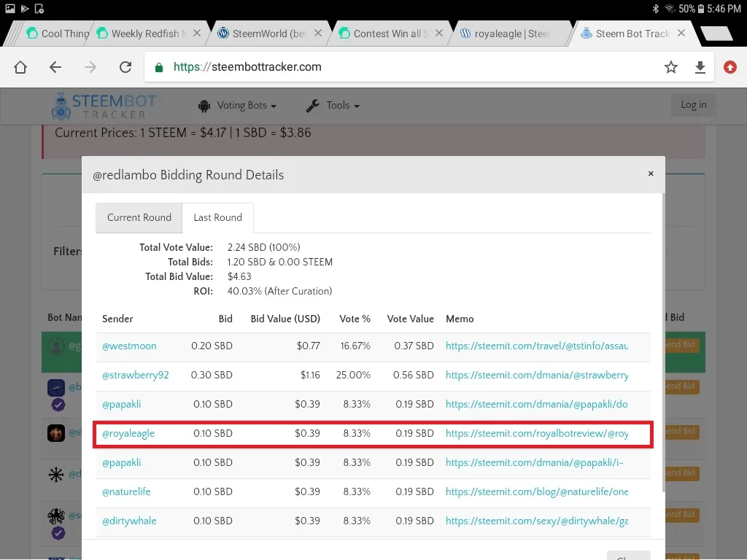Reload the page with refresh icon
This screenshot has height=560, width=747.
pyautogui.click(x=125, y=67)
